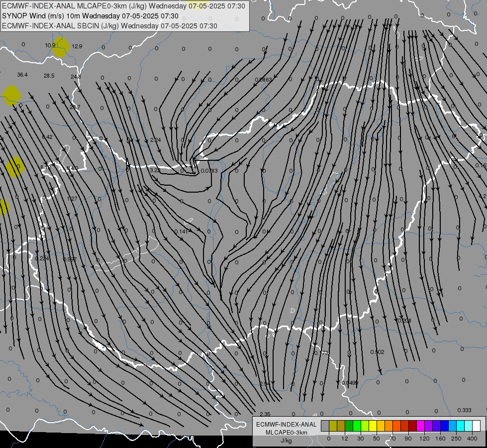The height and width of the screenshot is (448, 487).
Task: Click the grid value 0.224
Action: (x=42, y=258)
